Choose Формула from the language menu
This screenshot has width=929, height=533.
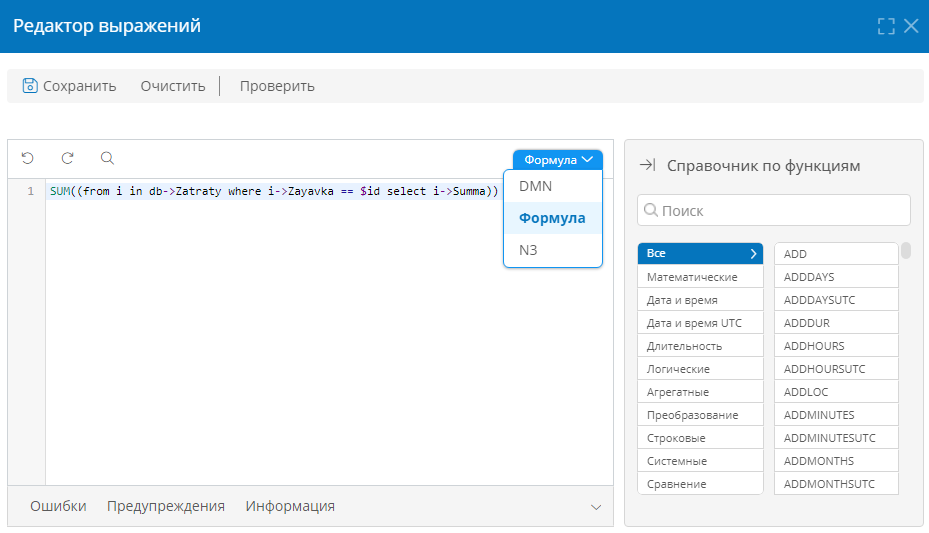(553, 219)
